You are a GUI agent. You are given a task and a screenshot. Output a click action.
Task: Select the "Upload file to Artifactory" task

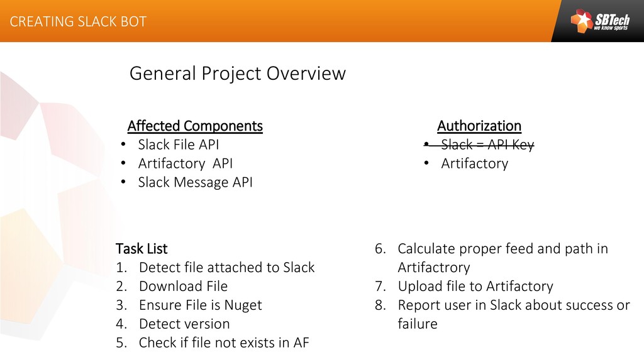(x=475, y=286)
